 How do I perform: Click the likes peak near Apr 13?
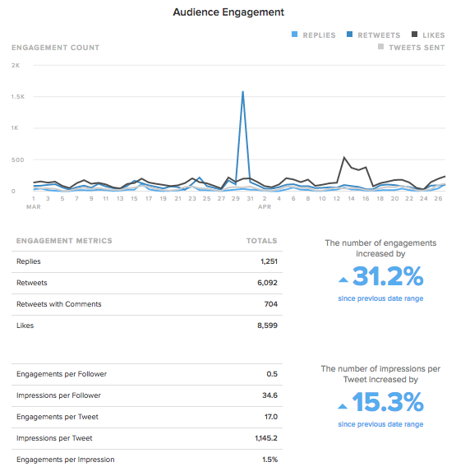(x=344, y=157)
